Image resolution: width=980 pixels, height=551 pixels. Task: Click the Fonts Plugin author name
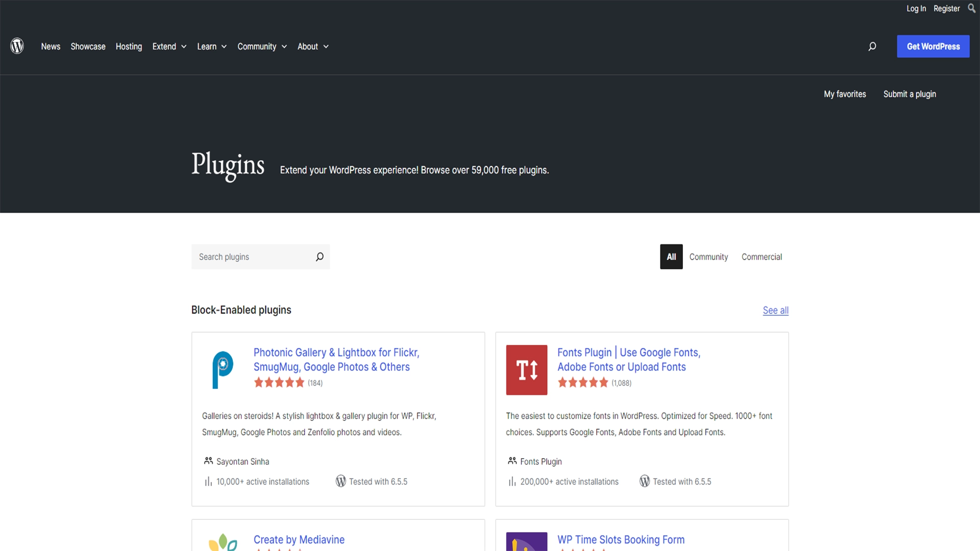[541, 461]
